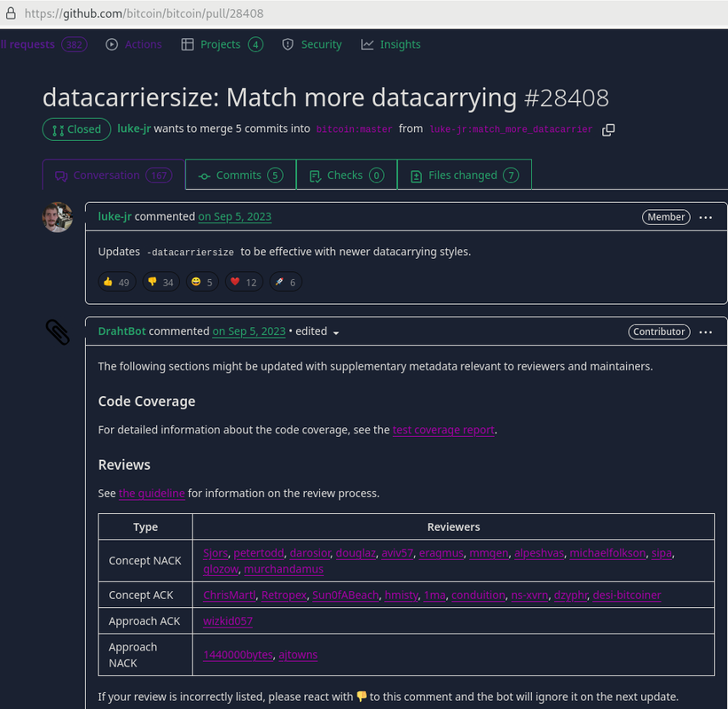The image size is (728, 709).
Task: Click luke-jr's avatar picture
Action: pos(58,217)
